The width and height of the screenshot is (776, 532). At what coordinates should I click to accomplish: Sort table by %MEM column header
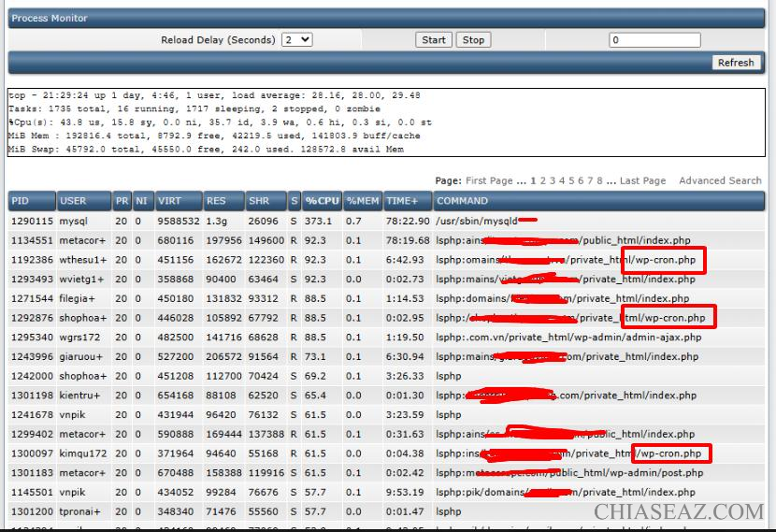[362, 200]
